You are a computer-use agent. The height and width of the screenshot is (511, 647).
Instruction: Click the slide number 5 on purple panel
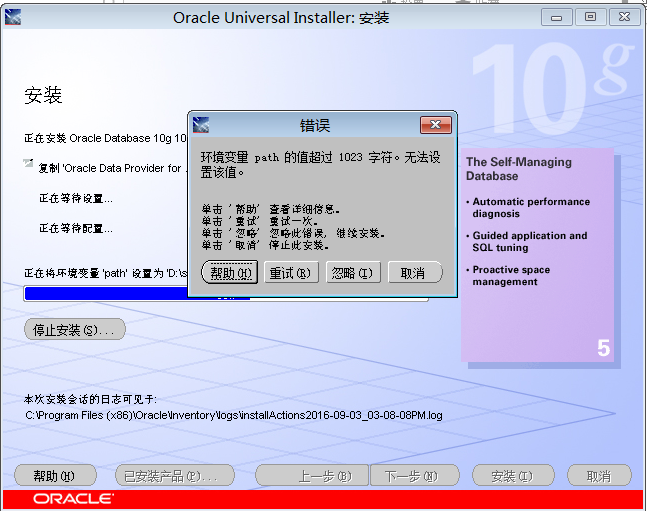(604, 348)
